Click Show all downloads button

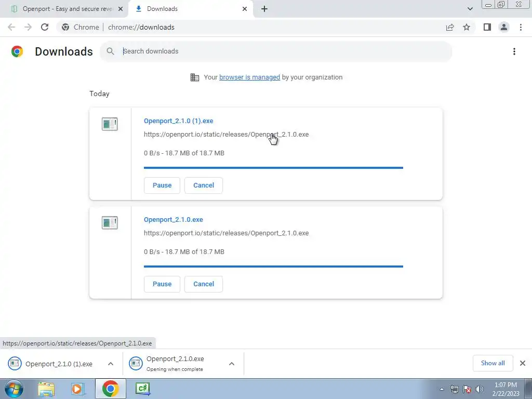[493, 363]
